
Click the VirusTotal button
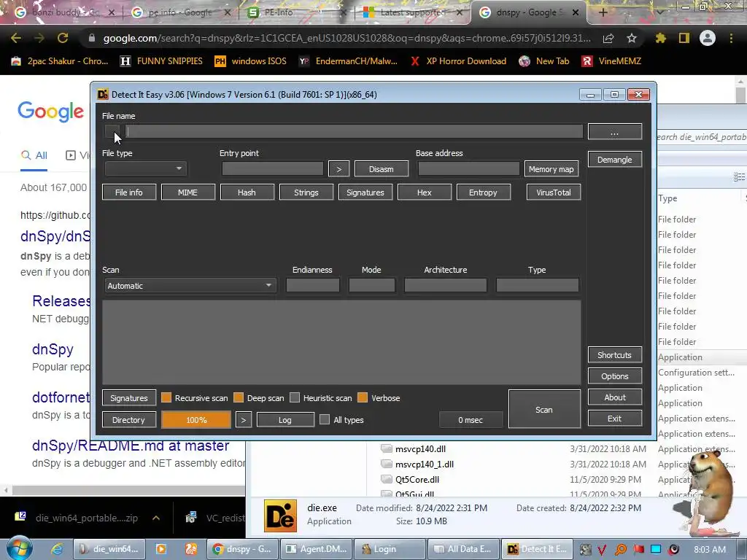point(554,192)
